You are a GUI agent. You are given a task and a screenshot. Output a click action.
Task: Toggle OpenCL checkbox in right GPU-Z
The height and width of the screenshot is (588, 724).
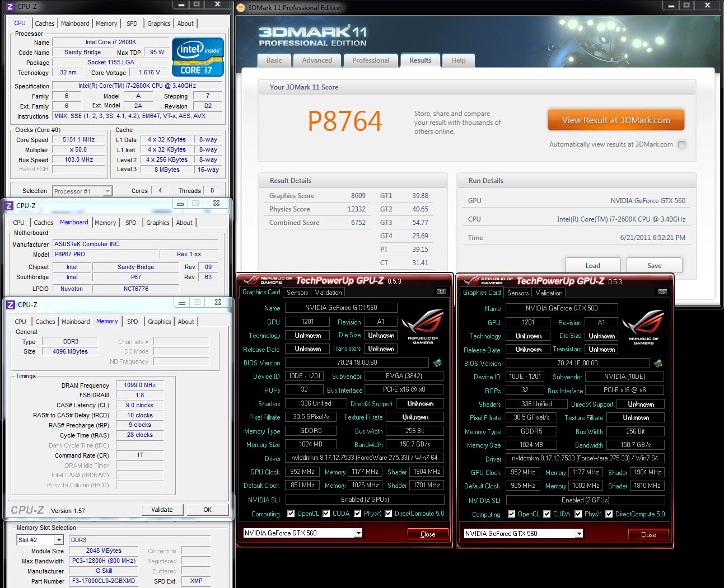[x=511, y=514]
